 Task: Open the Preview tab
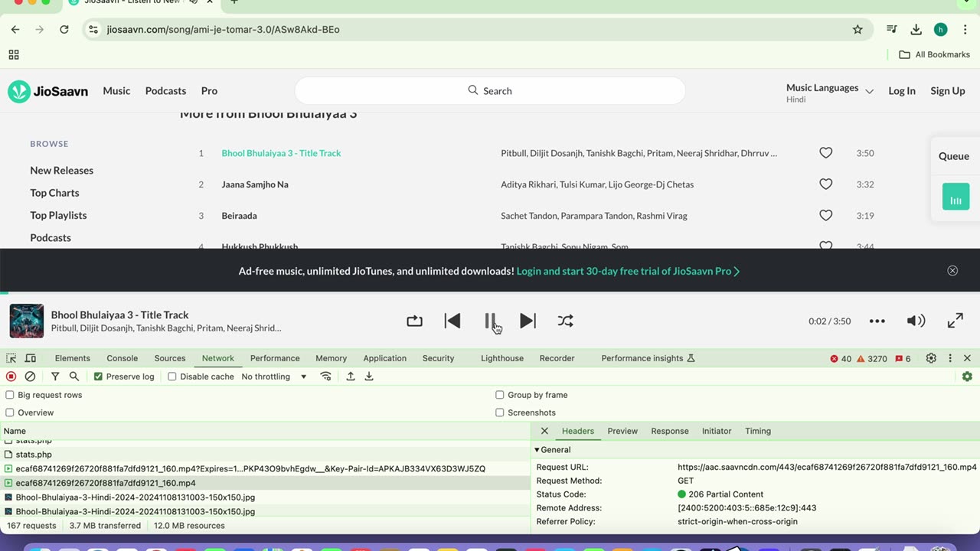click(x=622, y=431)
